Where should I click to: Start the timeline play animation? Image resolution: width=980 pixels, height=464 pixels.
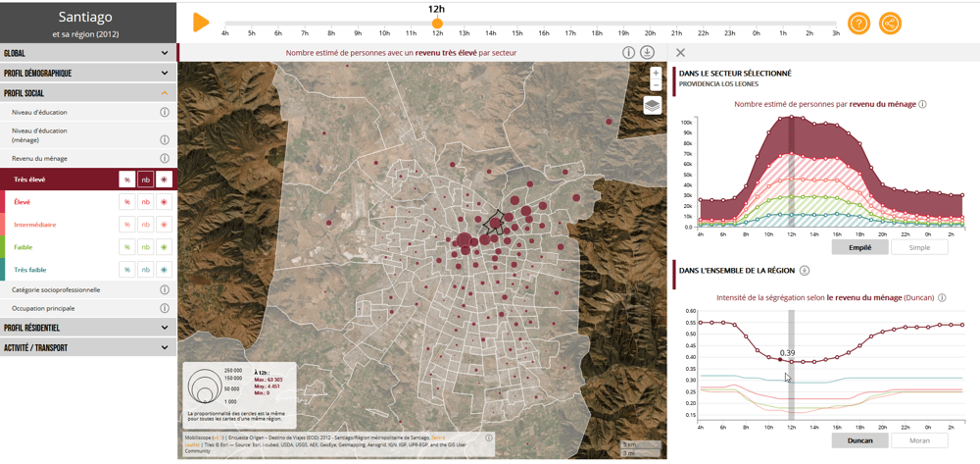pos(201,23)
